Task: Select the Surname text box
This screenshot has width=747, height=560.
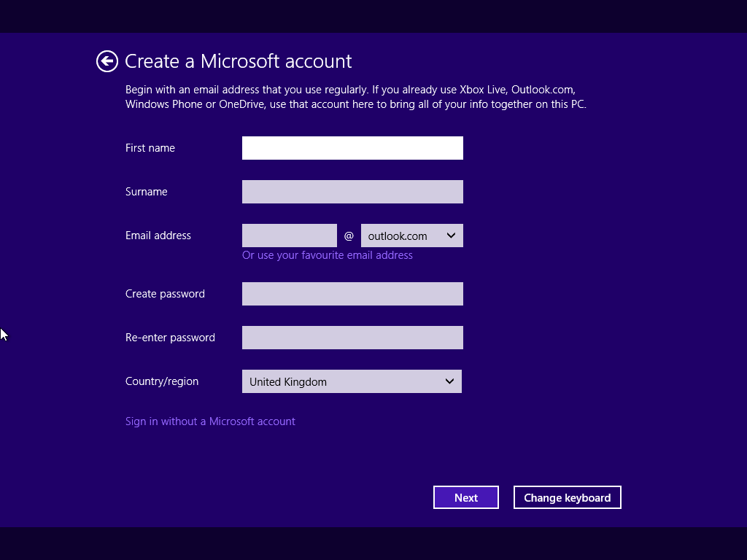Action: pyautogui.click(x=352, y=192)
